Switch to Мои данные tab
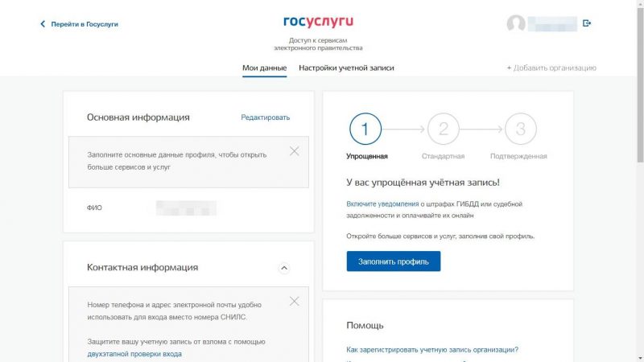644x362 pixels. [x=264, y=68]
